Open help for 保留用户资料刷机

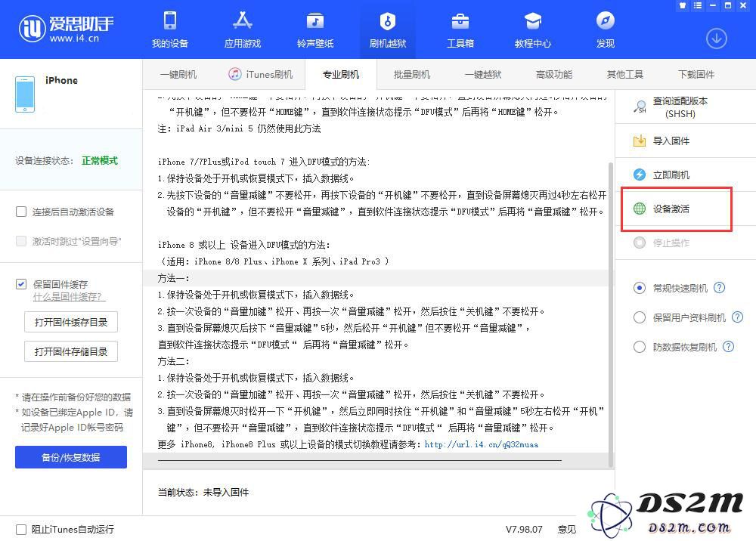(x=738, y=317)
